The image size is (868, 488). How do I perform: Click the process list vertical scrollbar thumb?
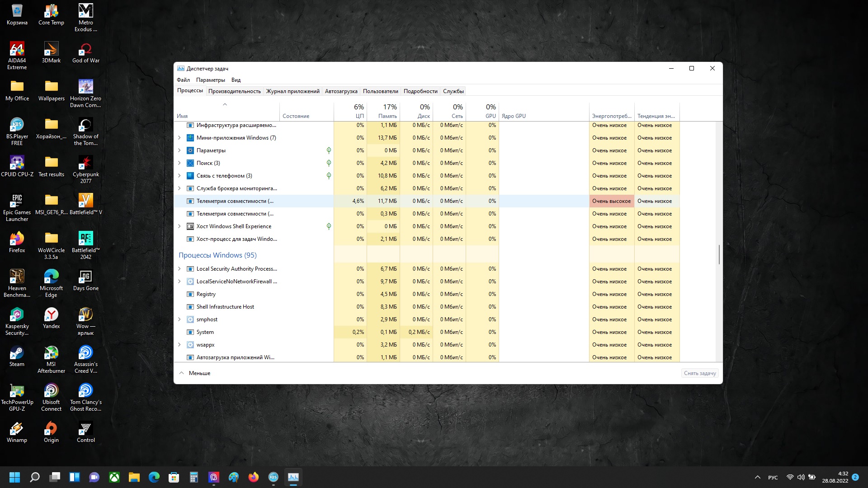click(x=719, y=255)
